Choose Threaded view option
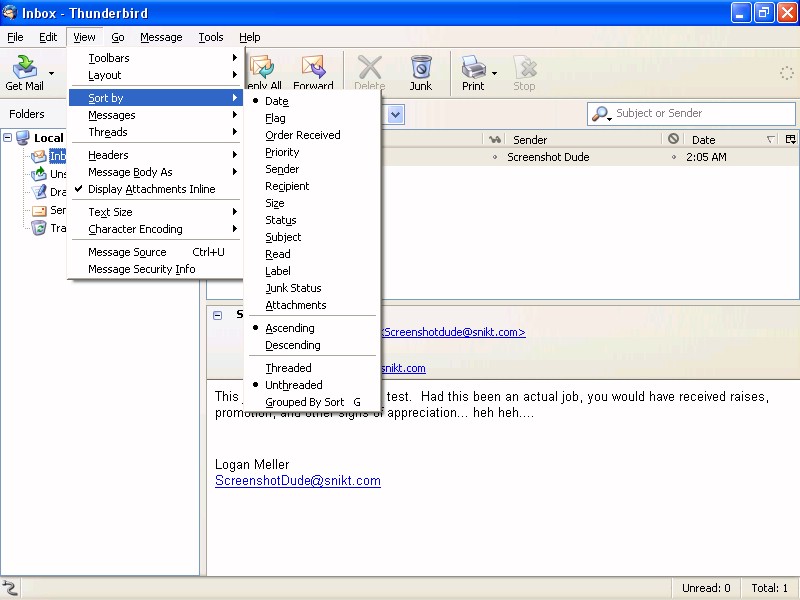Image resolution: width=800 pixels, height=600 pixels. click(x=312, y=368)
